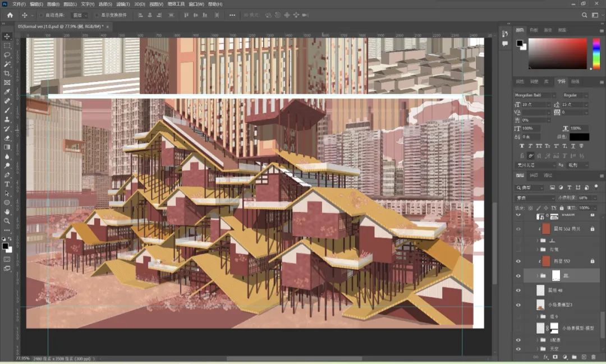The width and height of the screenshot is (606, 364).
Task: Open the 帮助(H) menu
Action: (215, 4)
